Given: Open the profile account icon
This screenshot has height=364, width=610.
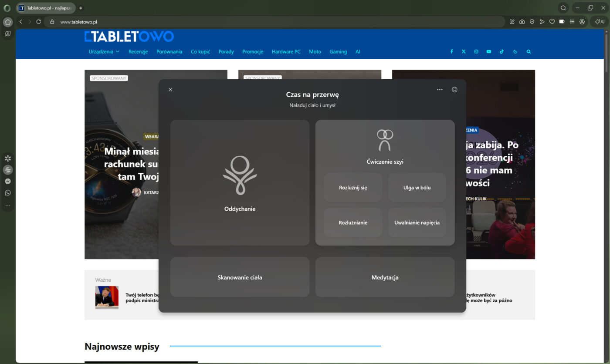Looking at the screenshot, I should coord(582,22).
